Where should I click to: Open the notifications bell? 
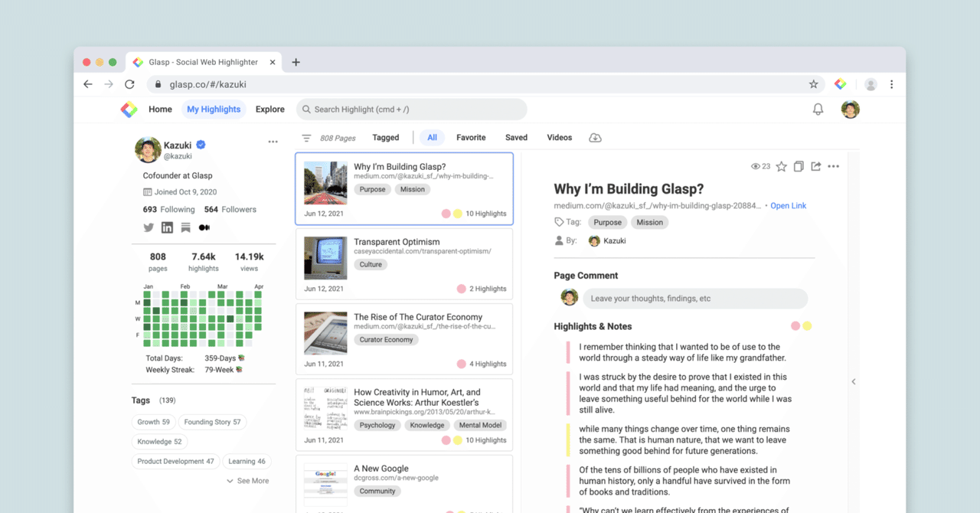(x=818, y=109)
